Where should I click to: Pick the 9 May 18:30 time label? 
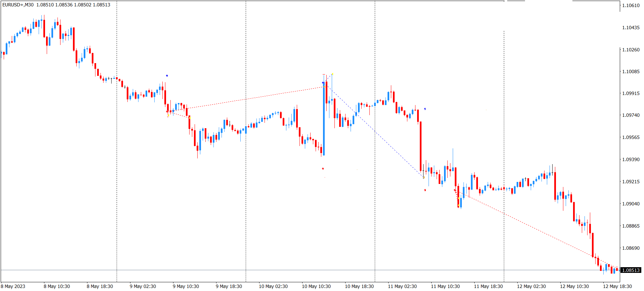click(229, 286)
